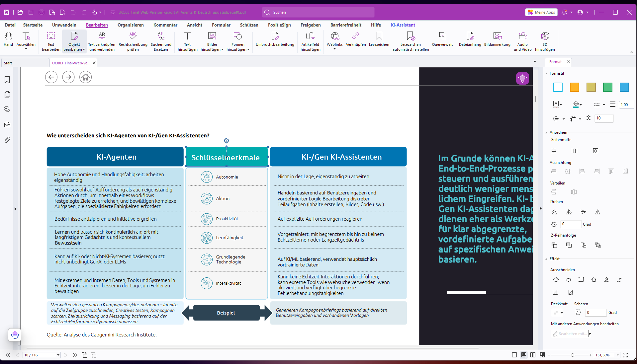Switch to the Kommentar ribbon tab

click(x=165, y=25)
